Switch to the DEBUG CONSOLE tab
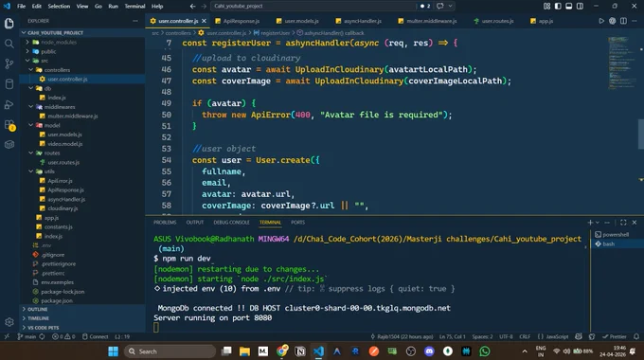Screen dimensions: 644x360 click(231, 223)
